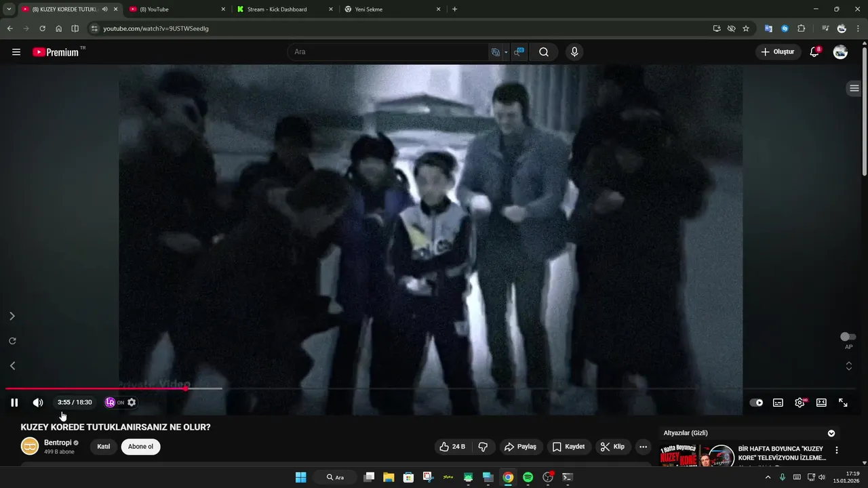Open the notifications bell
This screenshot has width=868, height=488.
tap(815, 52)
